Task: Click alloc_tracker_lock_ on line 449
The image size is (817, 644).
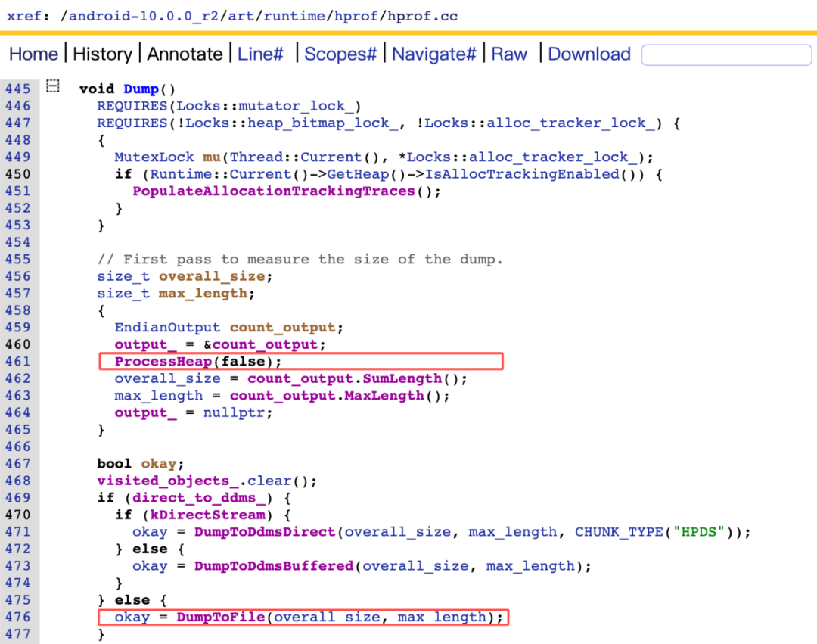Action: click(553, 157)
